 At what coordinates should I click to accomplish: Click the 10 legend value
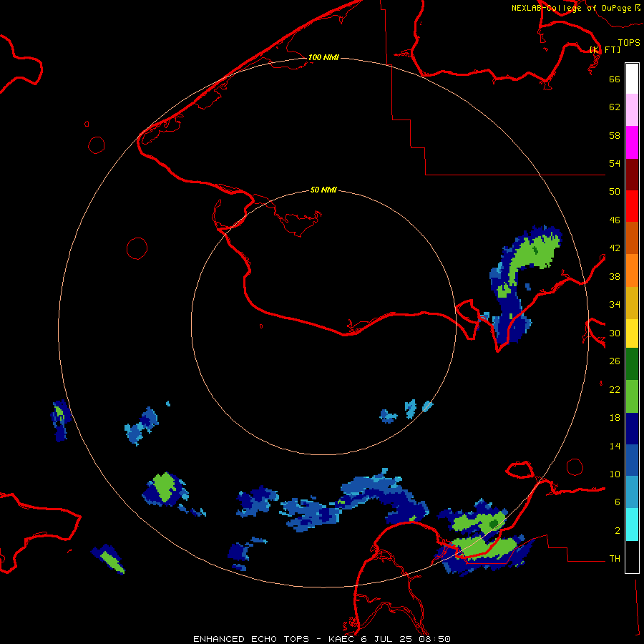click(615, 474)
